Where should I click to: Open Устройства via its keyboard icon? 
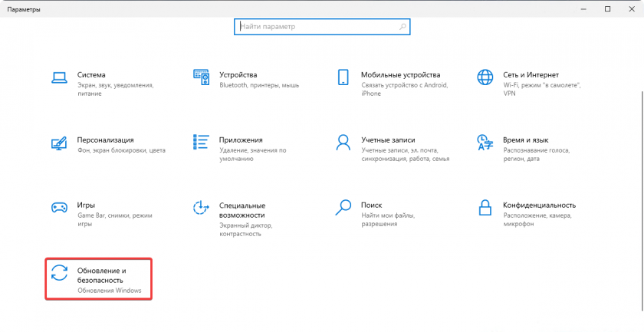coord(202,77)
